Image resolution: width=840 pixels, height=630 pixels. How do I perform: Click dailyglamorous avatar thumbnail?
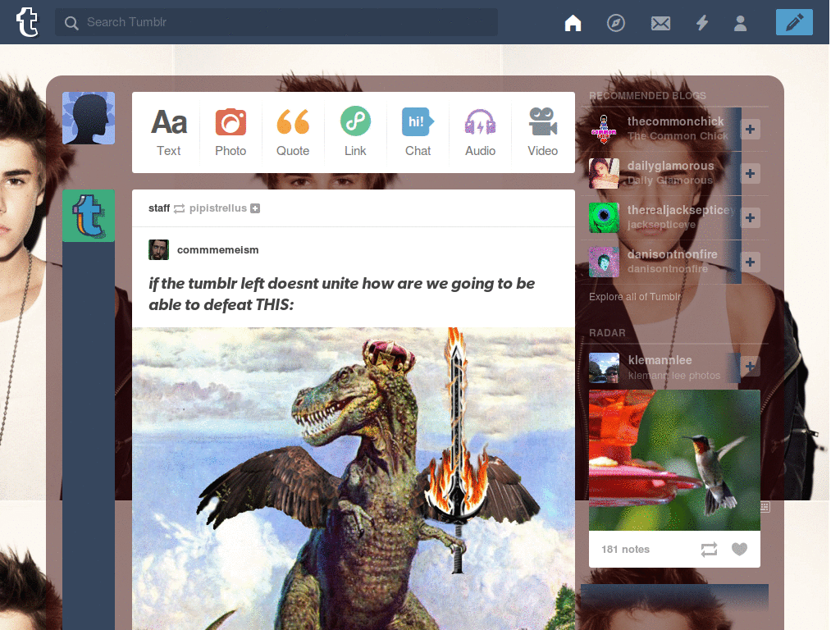pyautogui.click(x=604, y=174)
